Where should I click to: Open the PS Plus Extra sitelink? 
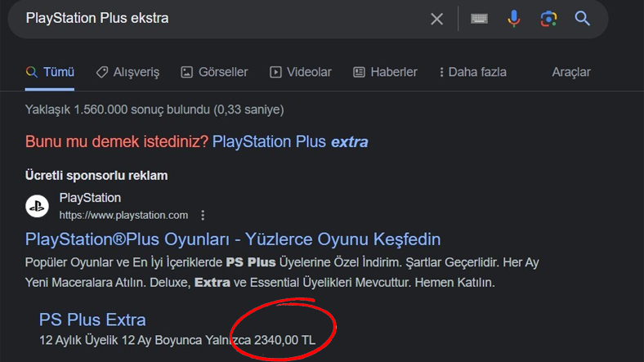pos(92,320)
